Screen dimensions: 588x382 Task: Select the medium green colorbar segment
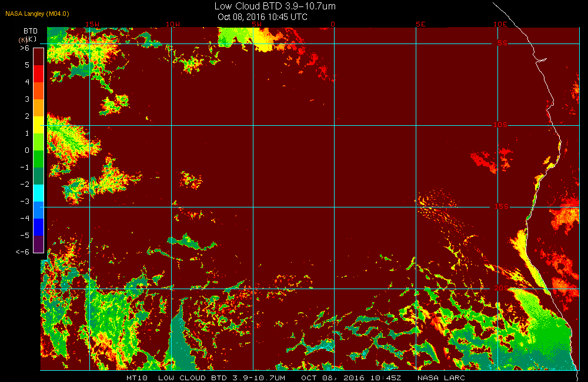[x=39, y=159]
